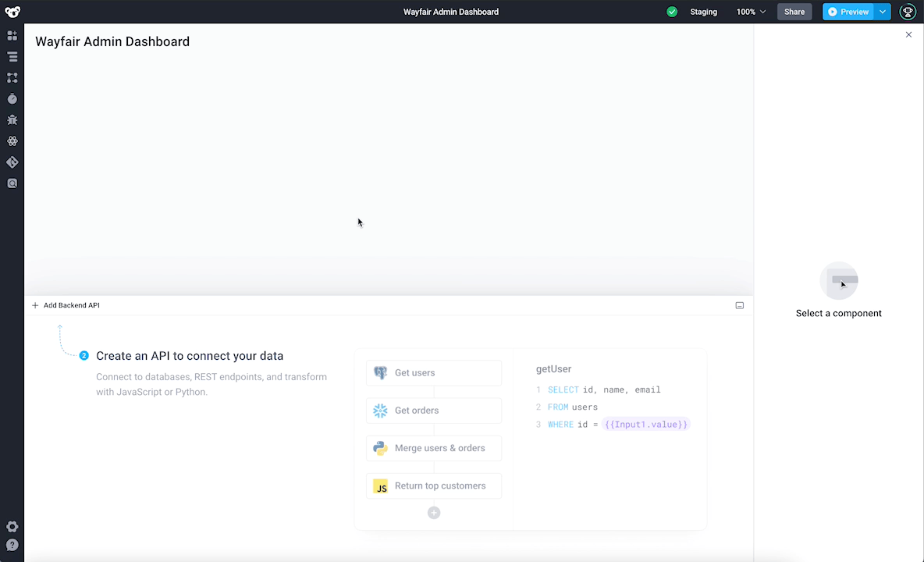Click the green save status check
This screenshot has height=562, width=924.
point(672,12)
